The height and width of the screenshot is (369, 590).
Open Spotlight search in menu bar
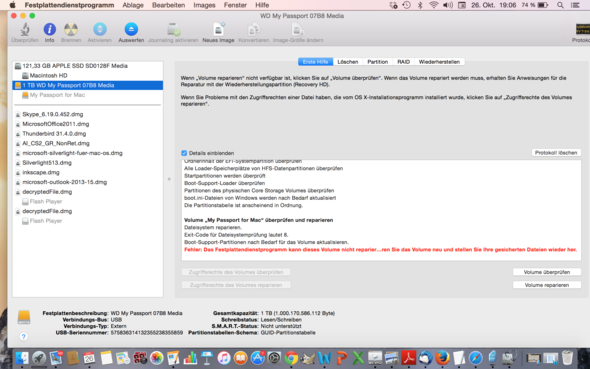coord(560,5)
